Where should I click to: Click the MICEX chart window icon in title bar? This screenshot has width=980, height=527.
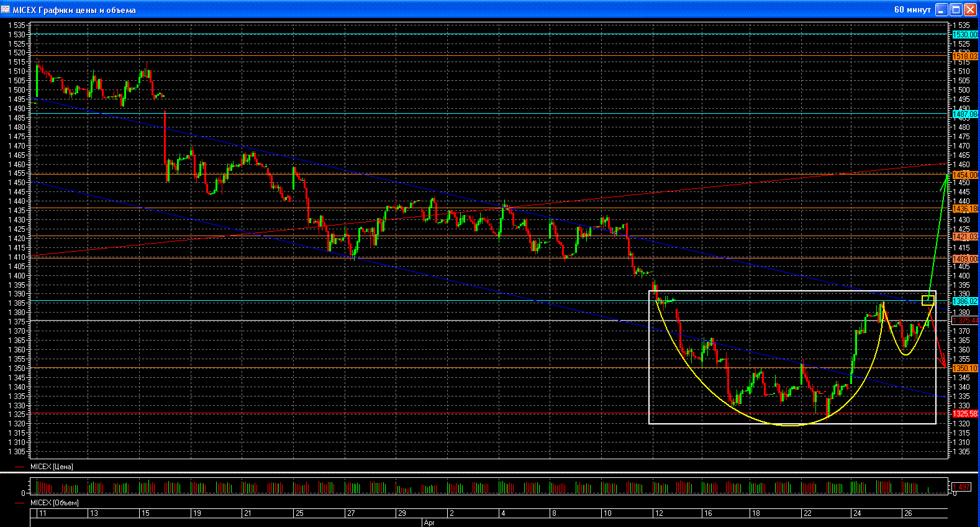6,9
